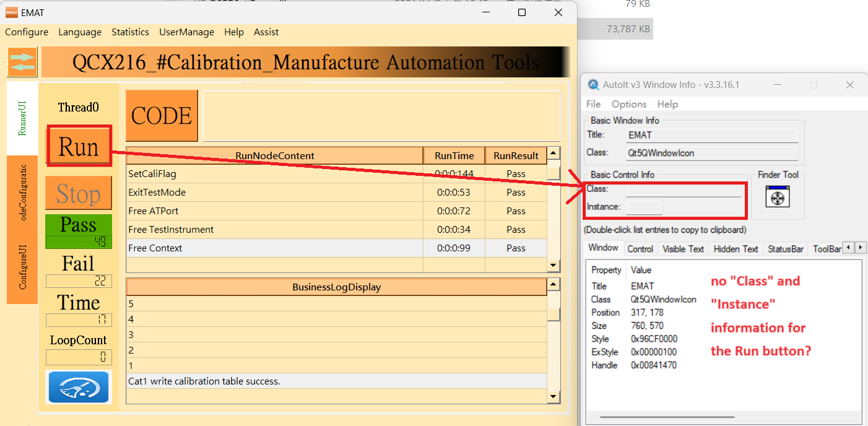Screen dimensions: 868x426
Task: Click the CODE button
Action: (x=162, y=116)
